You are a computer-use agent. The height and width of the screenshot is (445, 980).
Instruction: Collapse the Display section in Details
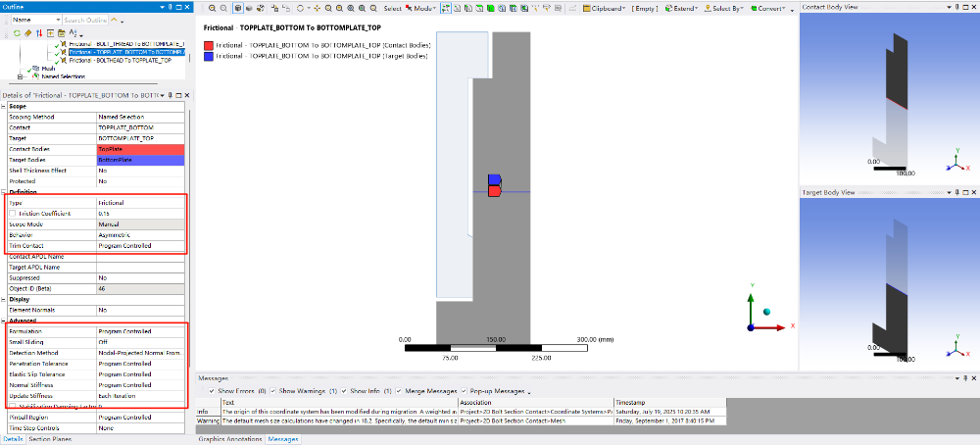3,299
